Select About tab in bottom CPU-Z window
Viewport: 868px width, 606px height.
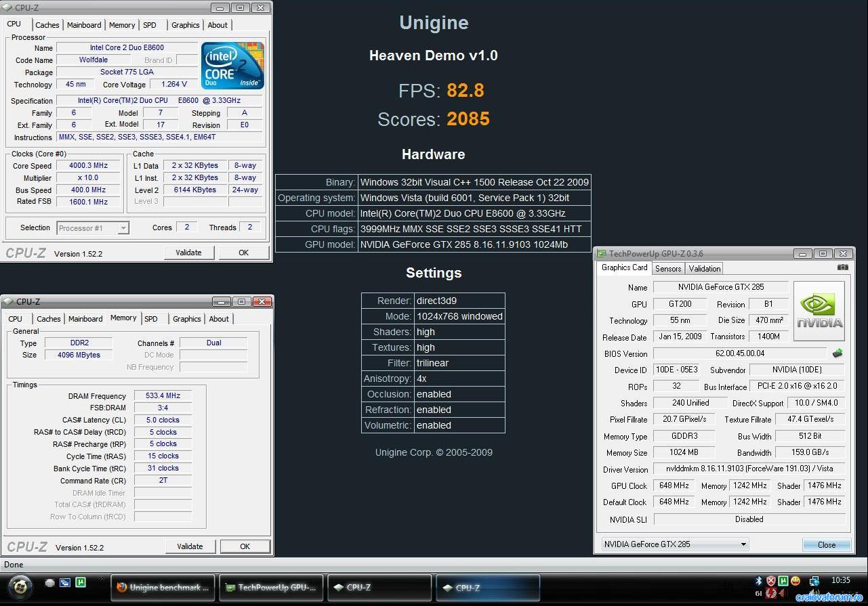219,319
